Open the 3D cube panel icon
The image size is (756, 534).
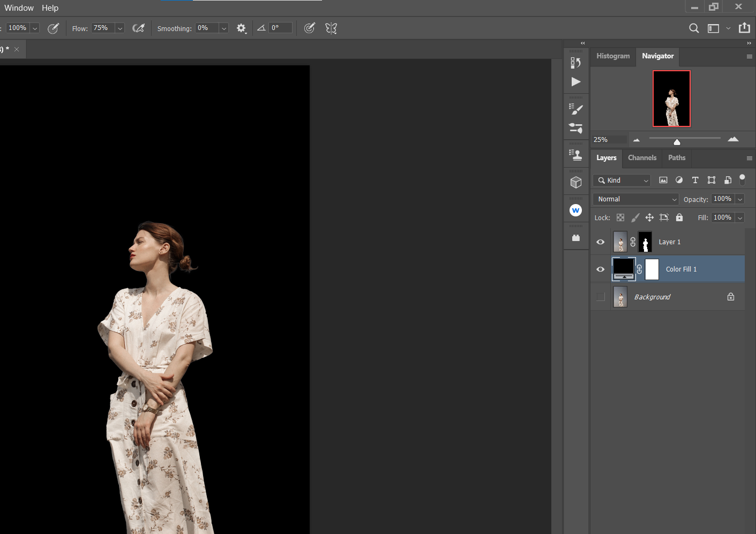(x=576, y=183)
